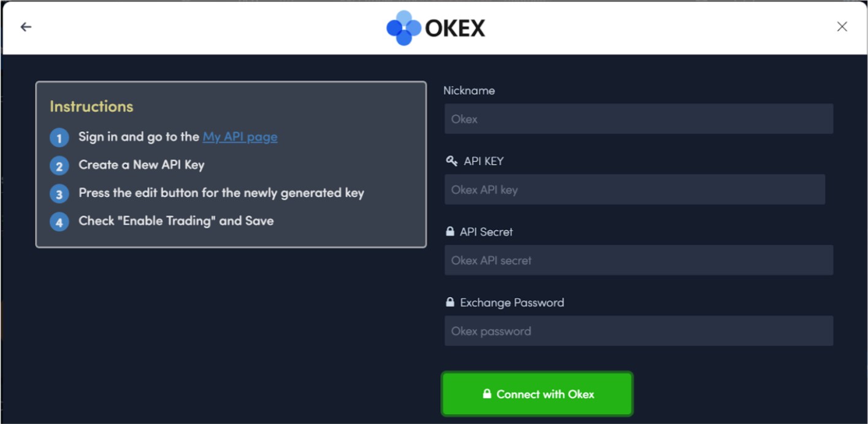Click the back arrow icon
Image resolution: width=868 pixels, height=424 pixels.
[x=25, y=26]
